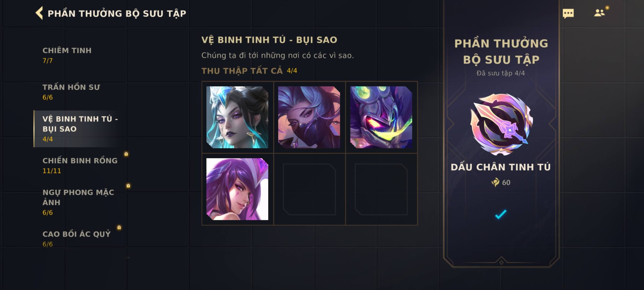Tap the blue claimed checkmark
This screenshot has width=644, height=290.
501,214
